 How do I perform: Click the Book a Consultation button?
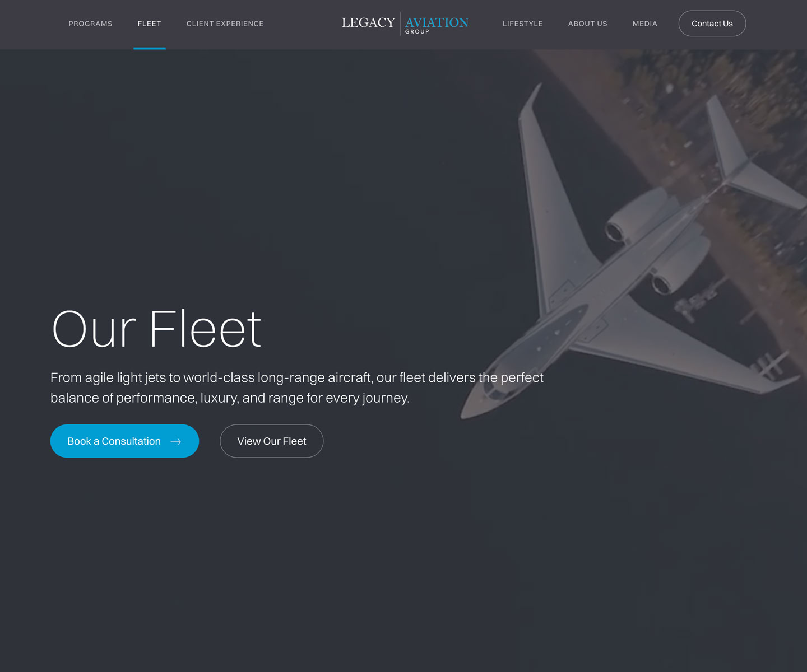124,441
